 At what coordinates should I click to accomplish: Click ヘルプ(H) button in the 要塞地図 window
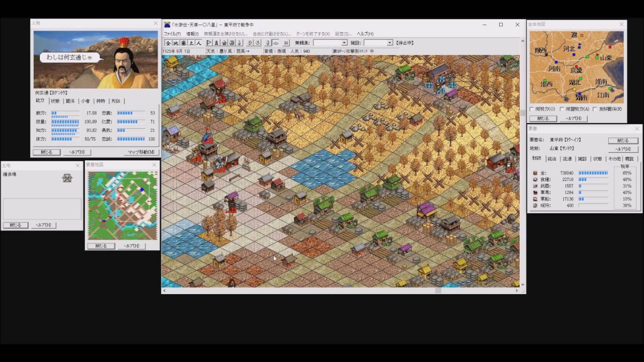click(132, 246)
